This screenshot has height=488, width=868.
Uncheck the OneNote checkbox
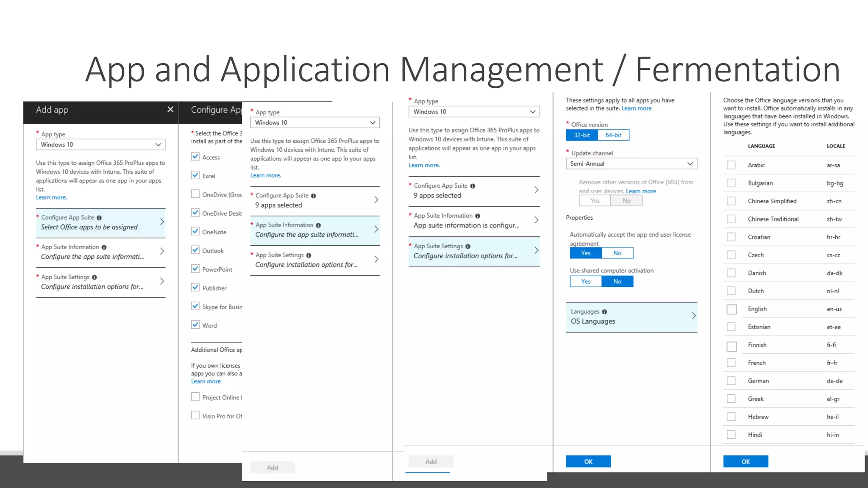click(x=195, y=231)
